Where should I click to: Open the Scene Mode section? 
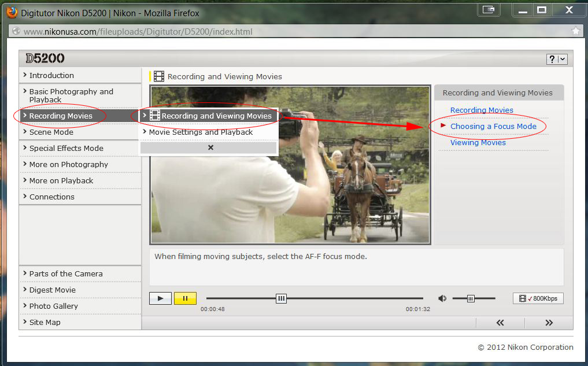[80, 132]
